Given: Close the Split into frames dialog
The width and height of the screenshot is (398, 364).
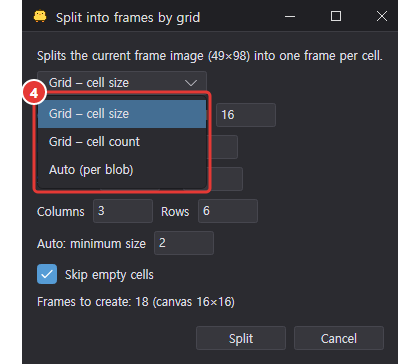Looking at the screenshot, I should (x=382, y=16).
